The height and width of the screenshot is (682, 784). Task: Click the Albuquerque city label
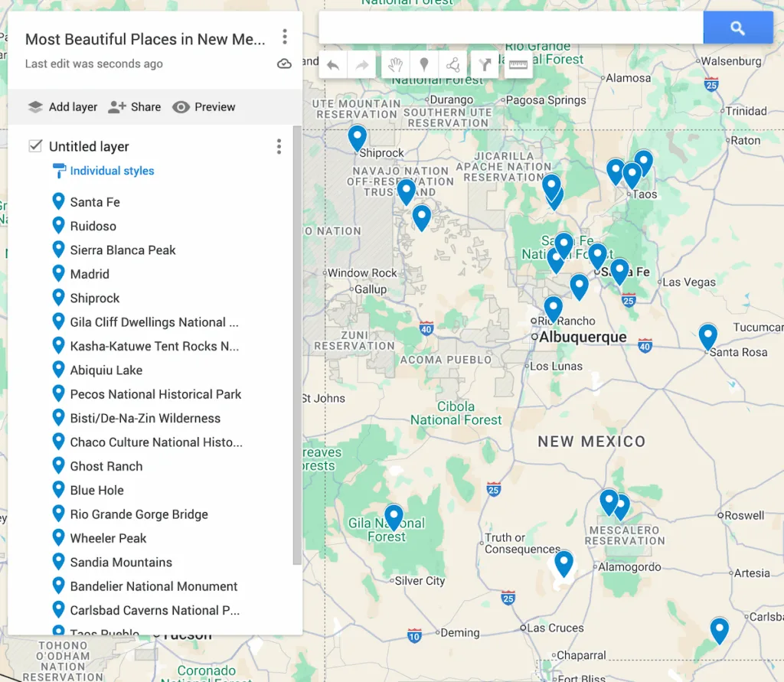click(x=583, y=337)
